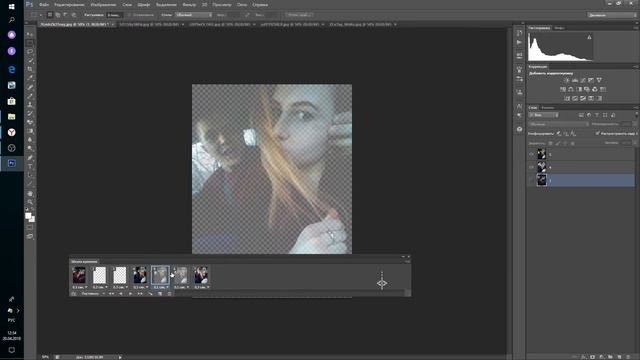The width and height of the screenshot is (640, 360).
Task: Click the delete layer trash icon
Action: [628, 357]
